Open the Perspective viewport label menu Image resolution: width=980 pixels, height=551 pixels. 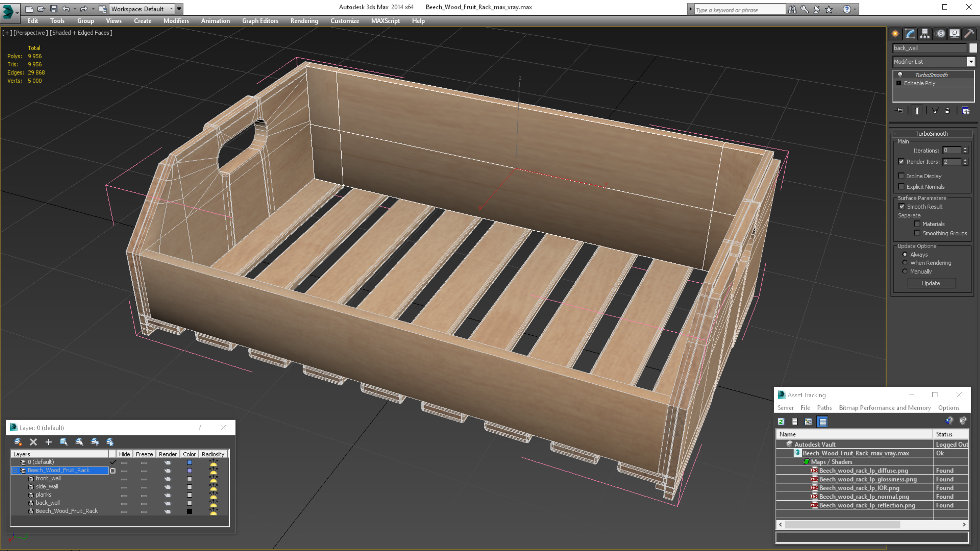(x=30, y=33)
